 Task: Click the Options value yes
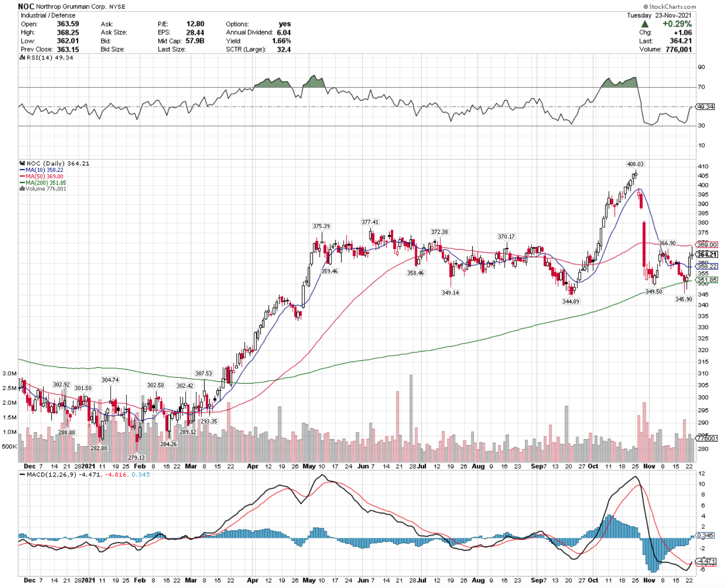click(285, 24)
